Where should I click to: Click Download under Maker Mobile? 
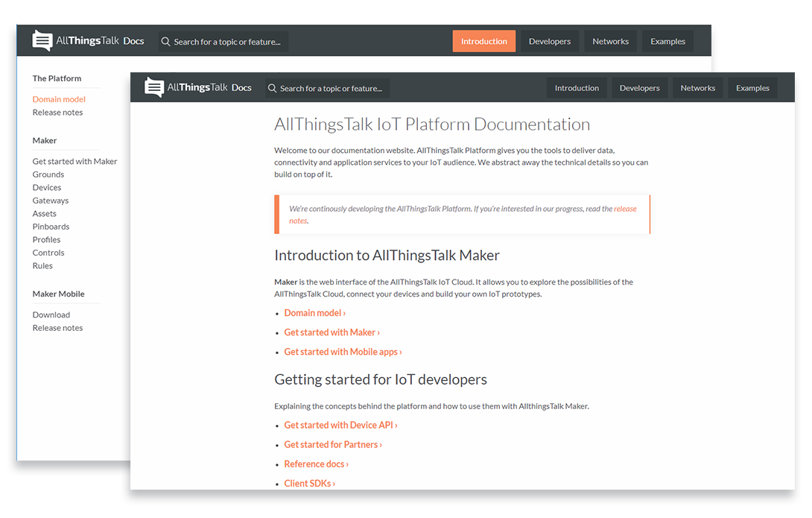(x=51, y=314)
